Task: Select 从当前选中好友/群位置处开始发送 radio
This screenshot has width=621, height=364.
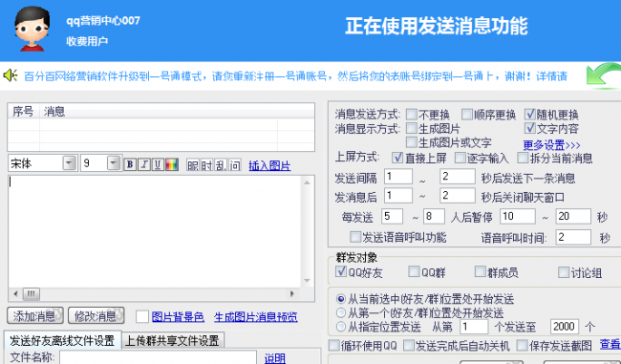Action: click(x=341, y=299)
